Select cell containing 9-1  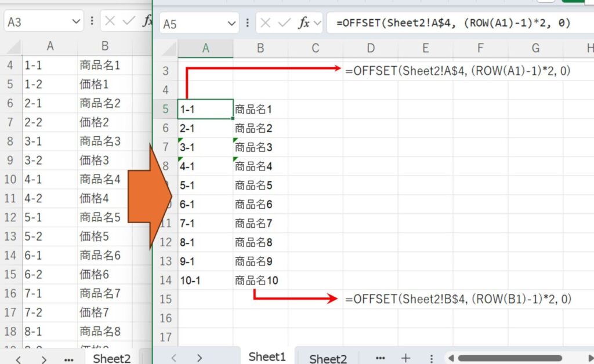[205, 261]
